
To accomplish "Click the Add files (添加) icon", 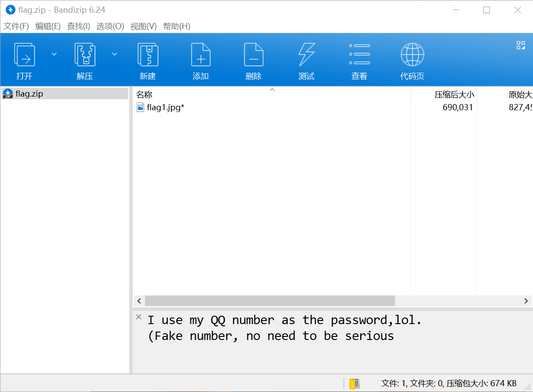I will coord(201,55).
